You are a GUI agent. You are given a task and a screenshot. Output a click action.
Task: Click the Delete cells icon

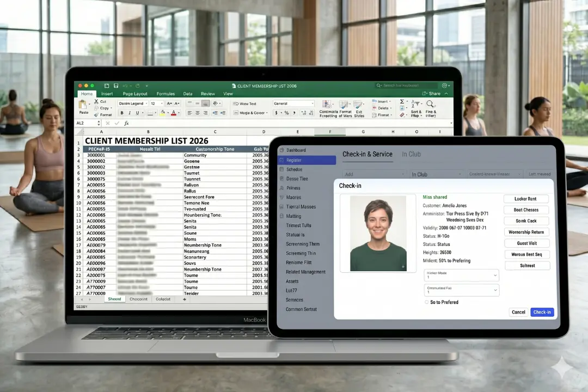coord(374,108)
